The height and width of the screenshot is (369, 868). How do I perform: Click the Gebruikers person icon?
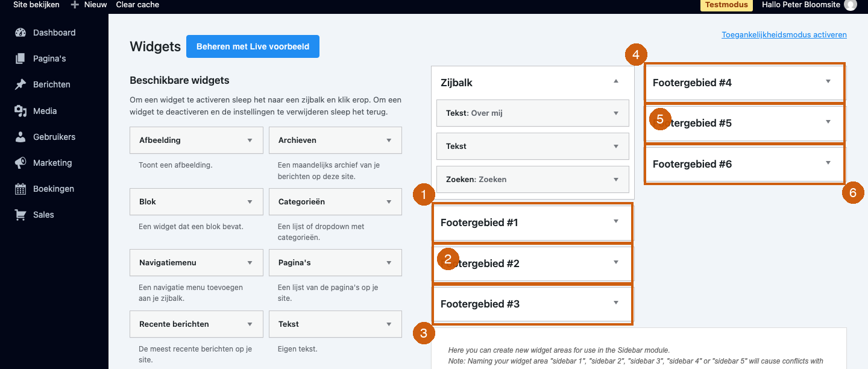click(20, 137)
